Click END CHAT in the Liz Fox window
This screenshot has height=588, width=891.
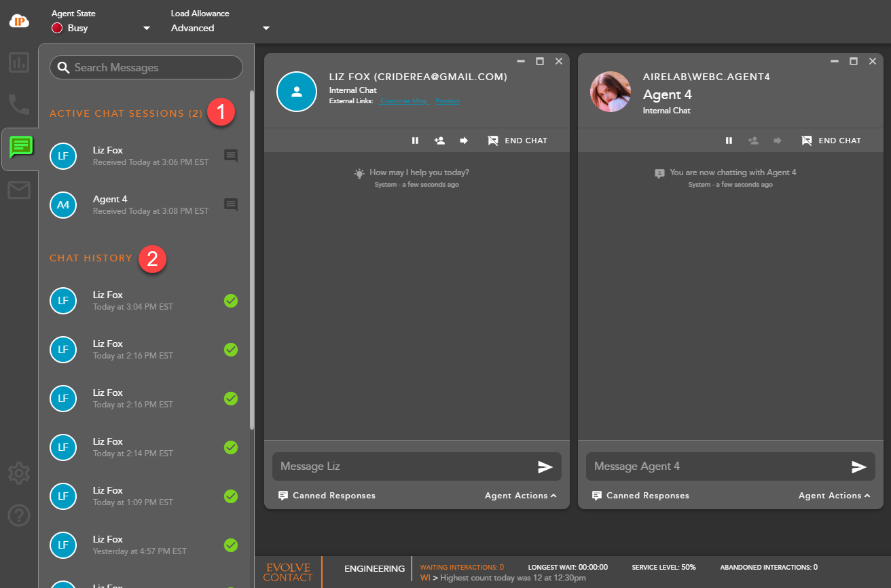517,141
